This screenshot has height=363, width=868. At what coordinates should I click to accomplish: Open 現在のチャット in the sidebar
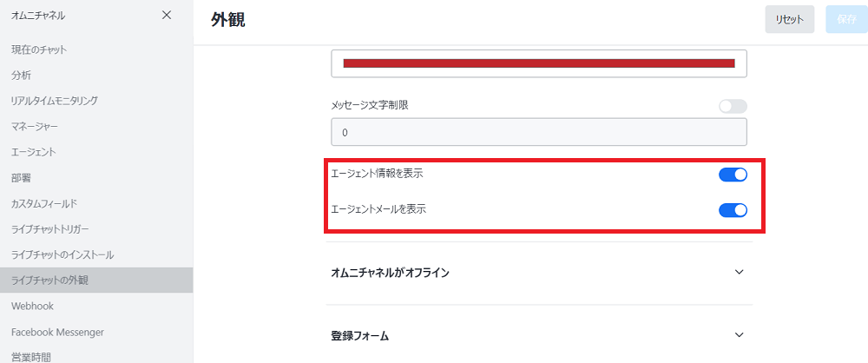coord(39,49)
